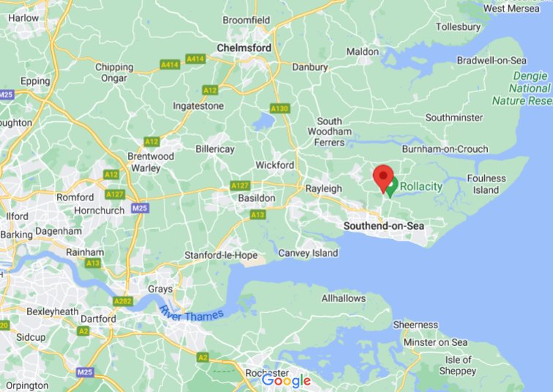Click the Dengie National Nature Reserve label
The height and width of the screenshot is (392, 553).
(x=523, y=88)
